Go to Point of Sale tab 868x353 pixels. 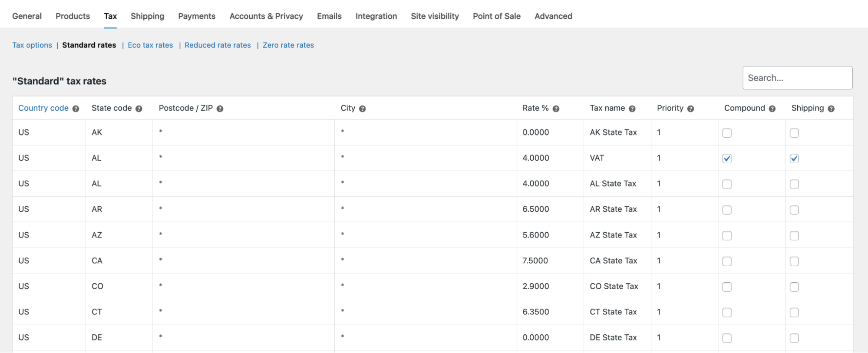(x=497, y=16)
